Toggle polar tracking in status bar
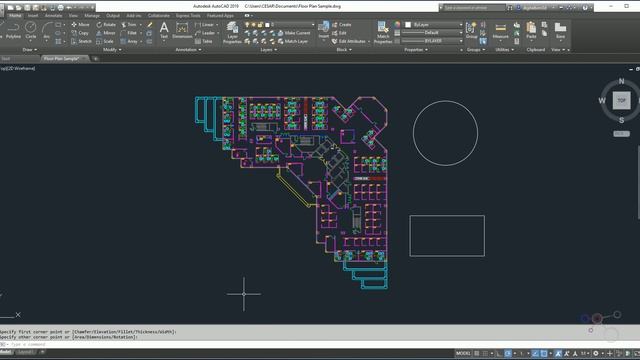The height and width of the screenshot is (360, 640). pos(508,353)
